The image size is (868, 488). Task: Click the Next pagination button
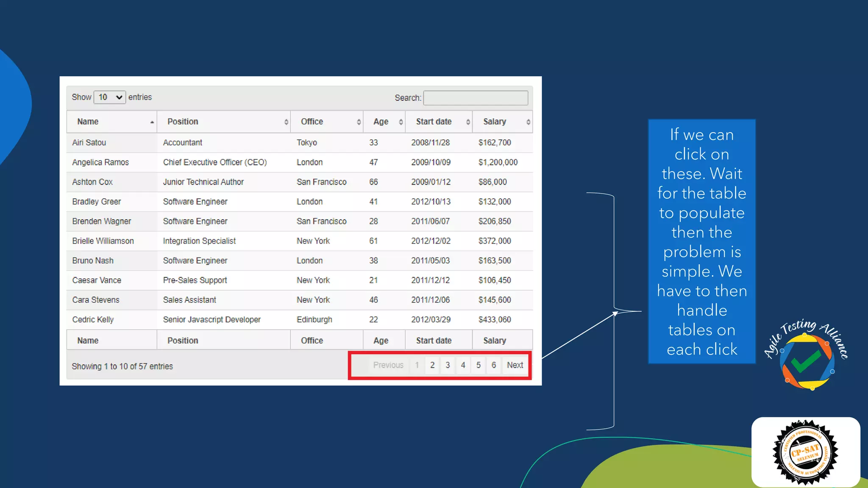point(515,365)
